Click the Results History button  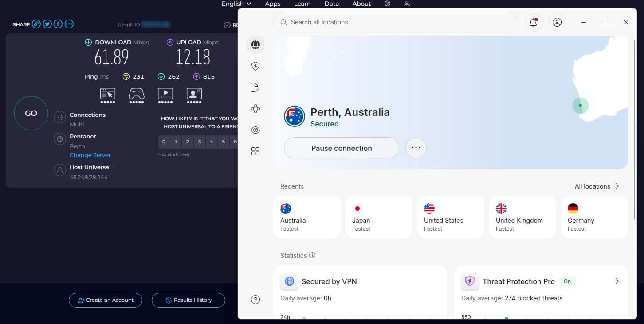click(188, 300)
